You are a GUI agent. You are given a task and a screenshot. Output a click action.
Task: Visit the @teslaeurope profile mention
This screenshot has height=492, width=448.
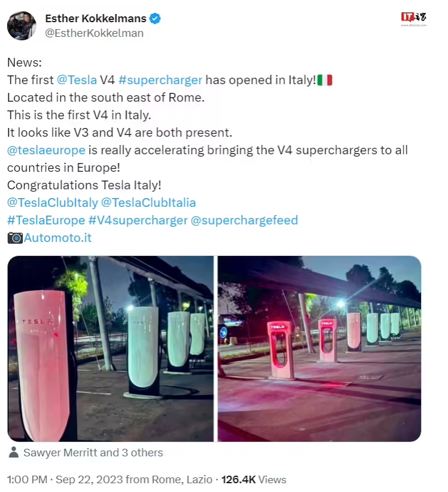46,150
